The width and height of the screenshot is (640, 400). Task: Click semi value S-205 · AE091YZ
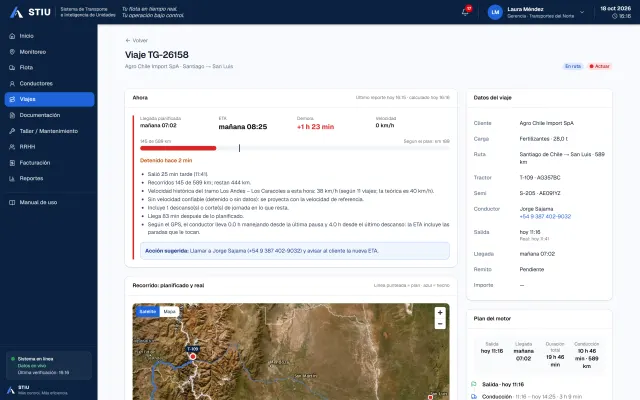pyautogui.click(x=540, y=193)
